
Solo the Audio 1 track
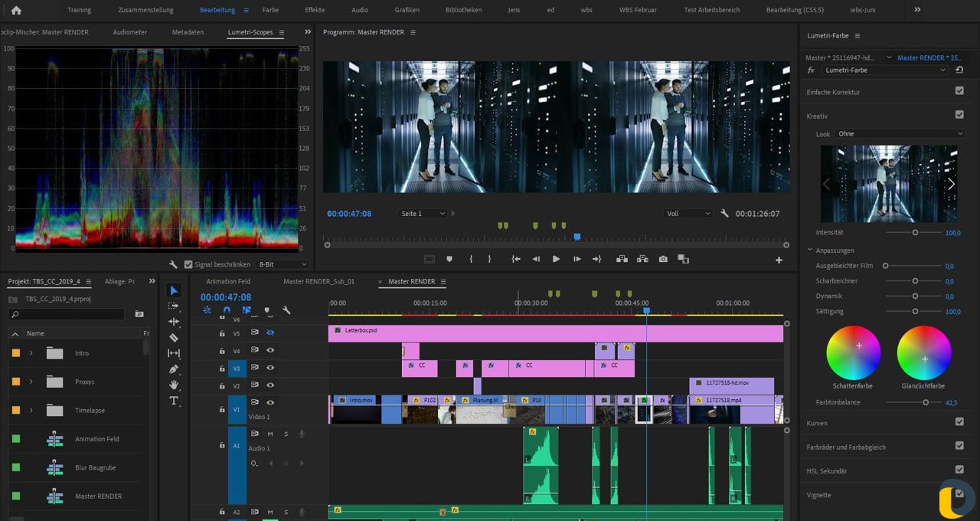(286, 434)
